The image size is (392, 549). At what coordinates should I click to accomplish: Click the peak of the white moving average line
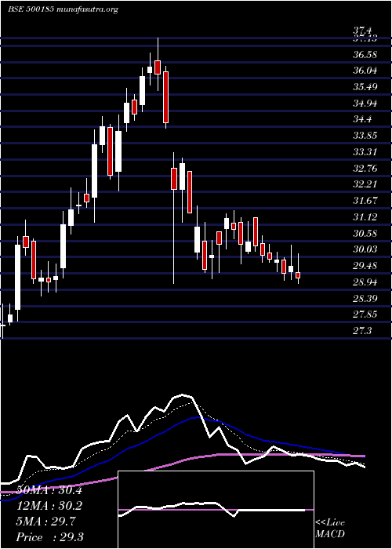point(183,394)
